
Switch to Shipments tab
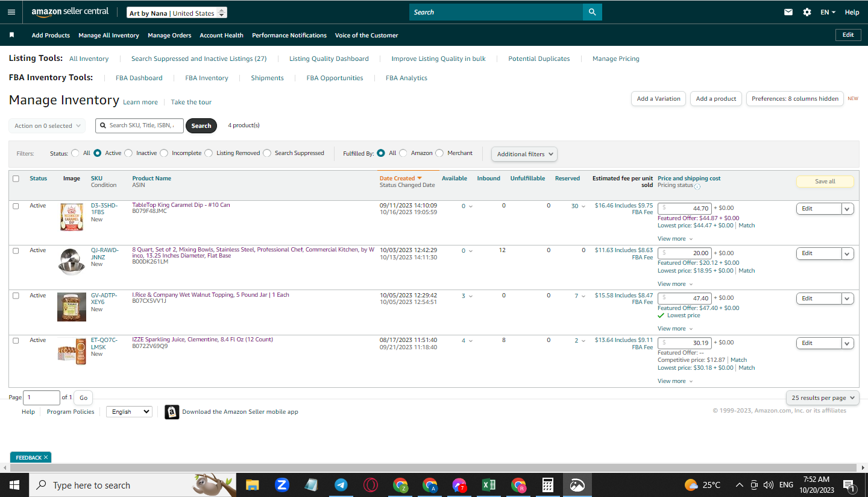click(267, 78)
